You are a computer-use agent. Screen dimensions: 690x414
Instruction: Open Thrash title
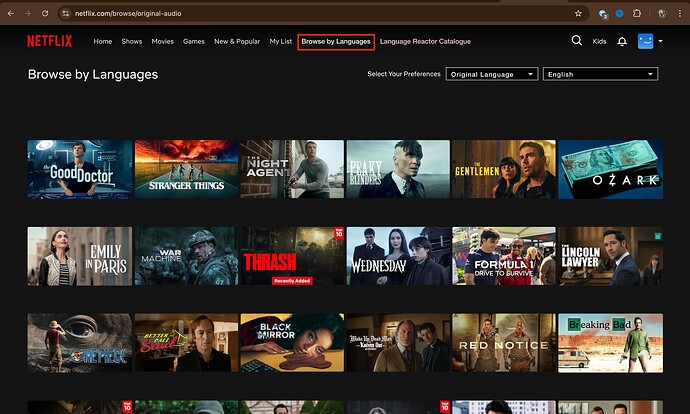click(292, 256)
